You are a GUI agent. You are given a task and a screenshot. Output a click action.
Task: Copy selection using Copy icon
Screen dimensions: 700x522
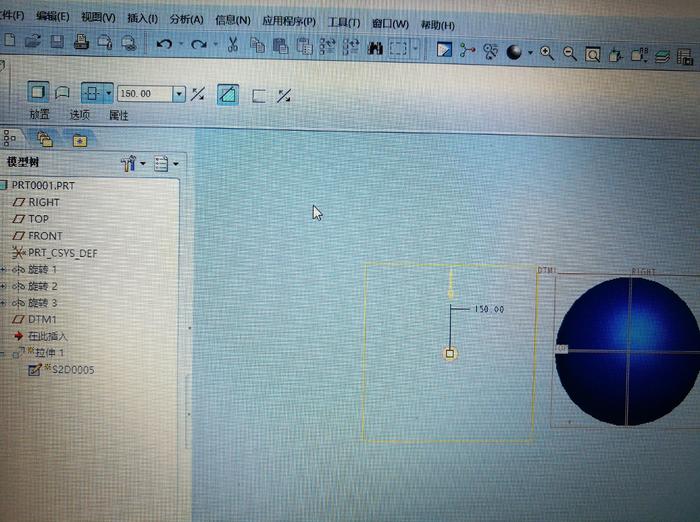click(x=257, y=45)
